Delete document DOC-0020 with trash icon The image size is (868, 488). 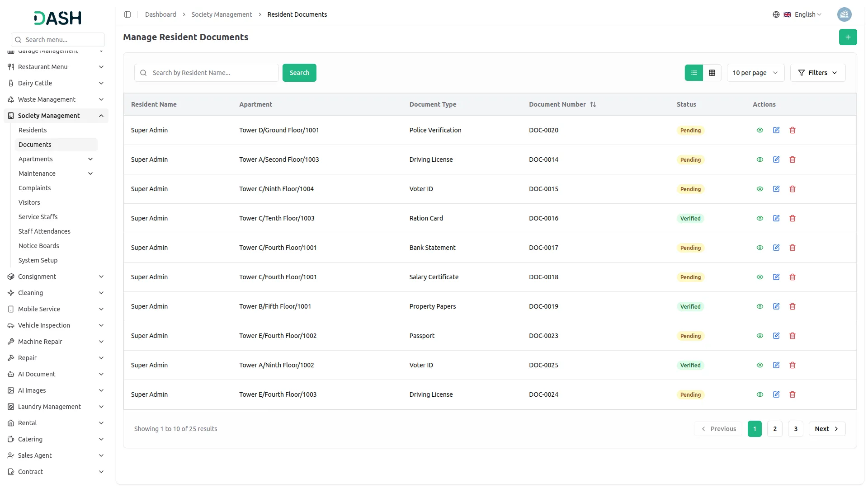click(x=792, y=130)
